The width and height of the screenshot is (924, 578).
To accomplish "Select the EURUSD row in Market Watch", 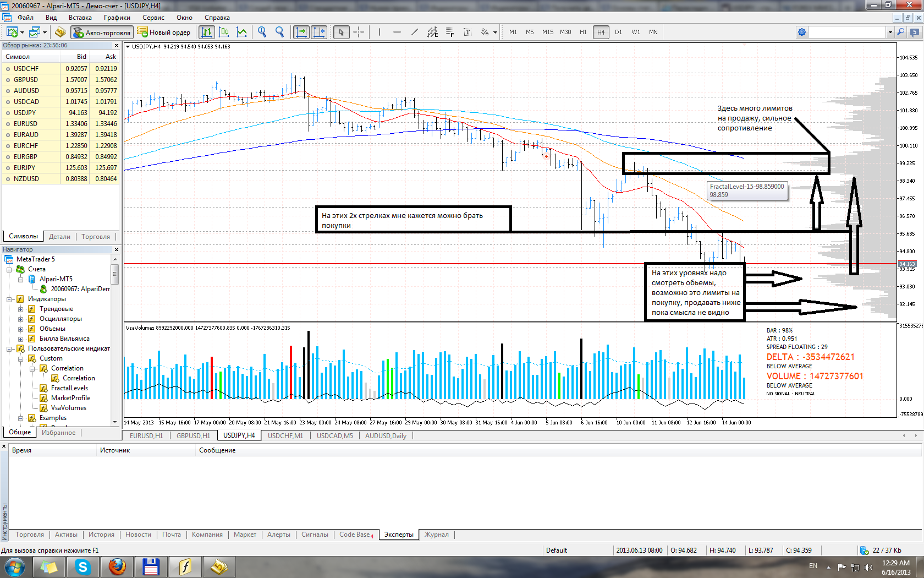I will [x=61, y=124].
